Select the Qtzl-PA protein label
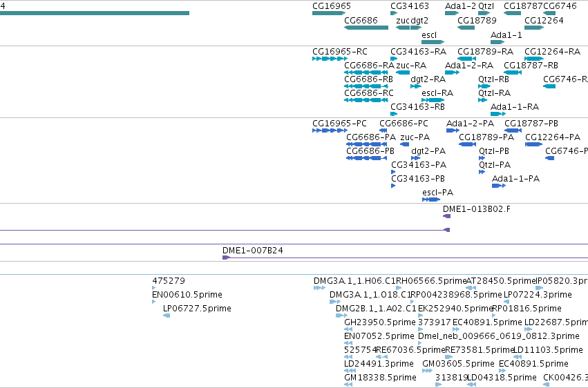The height and width of the screenshot is (388, 588). (x=495, y=165)
